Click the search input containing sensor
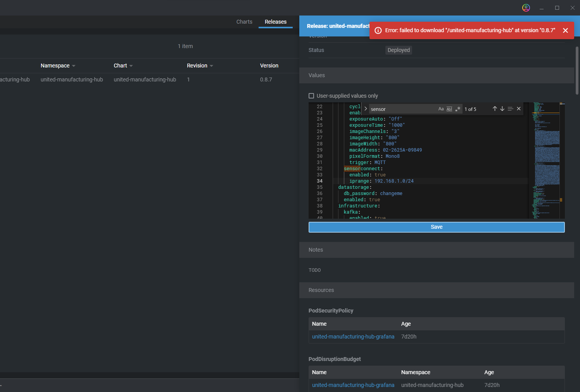 (x=402, y=109)
